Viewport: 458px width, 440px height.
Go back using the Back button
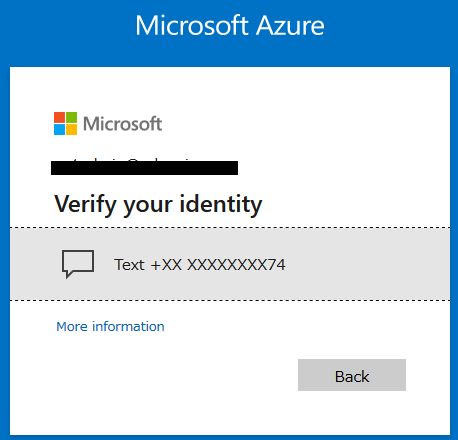[x=352, y=375]
